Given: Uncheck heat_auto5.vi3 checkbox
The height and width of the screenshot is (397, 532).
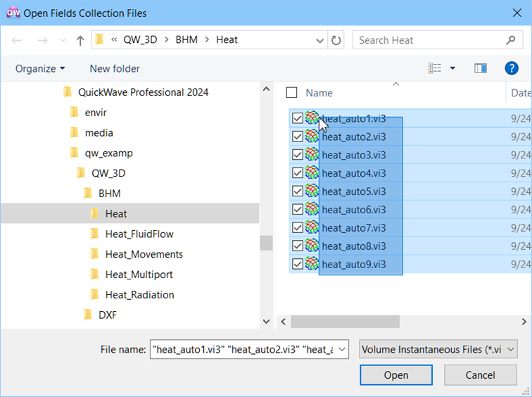Looking at the screenshot, I should (x=298, y=191).
